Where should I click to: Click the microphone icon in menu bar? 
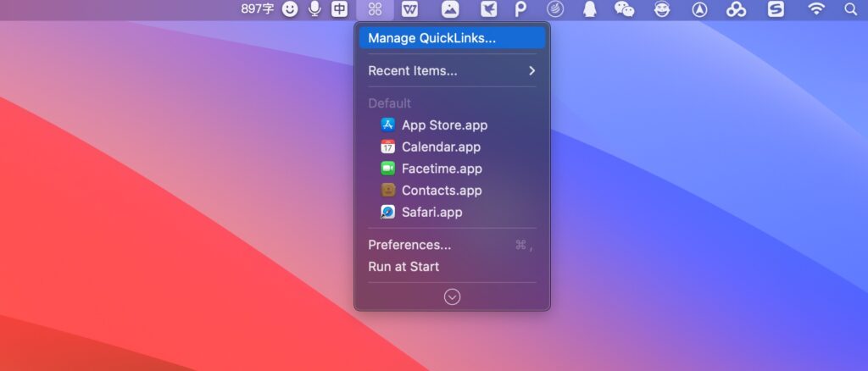tap(314, 8)
